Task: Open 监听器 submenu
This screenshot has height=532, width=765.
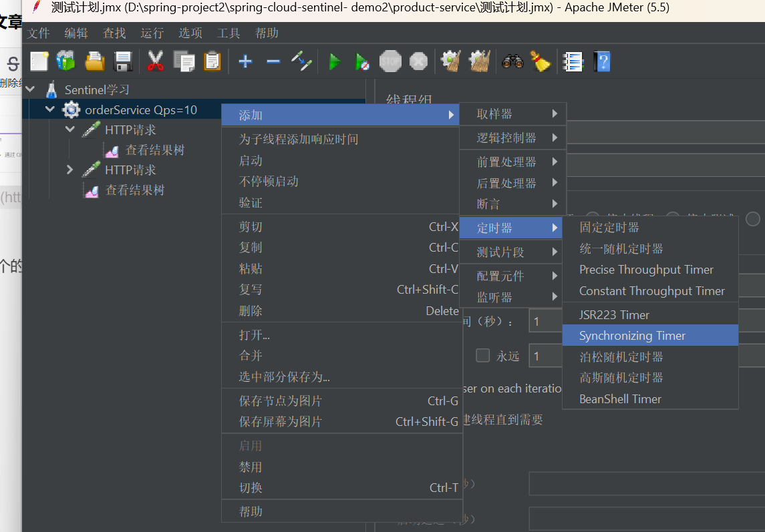Action: [512, 297]
